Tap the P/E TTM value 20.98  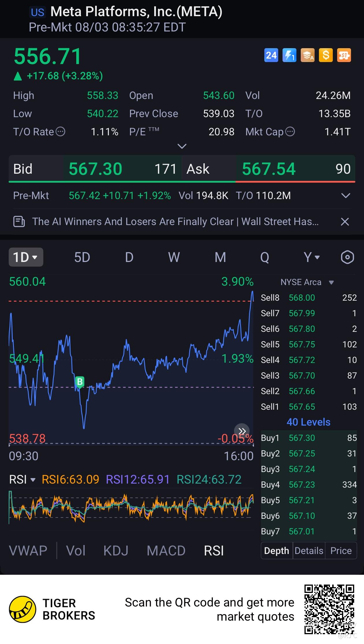[222, 132]
